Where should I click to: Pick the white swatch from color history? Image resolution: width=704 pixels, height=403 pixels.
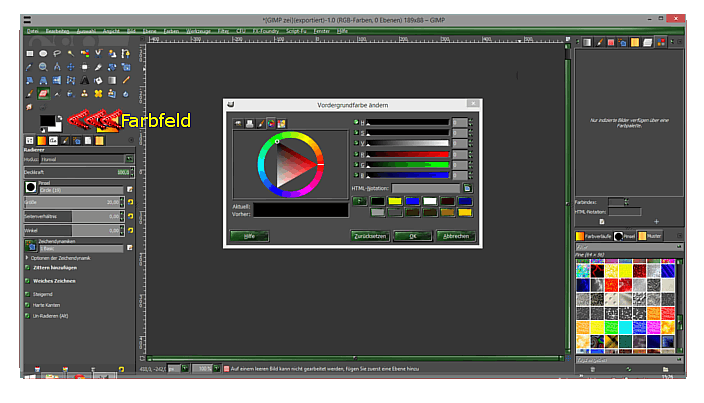pyautogui.click(x=430, y=201)
